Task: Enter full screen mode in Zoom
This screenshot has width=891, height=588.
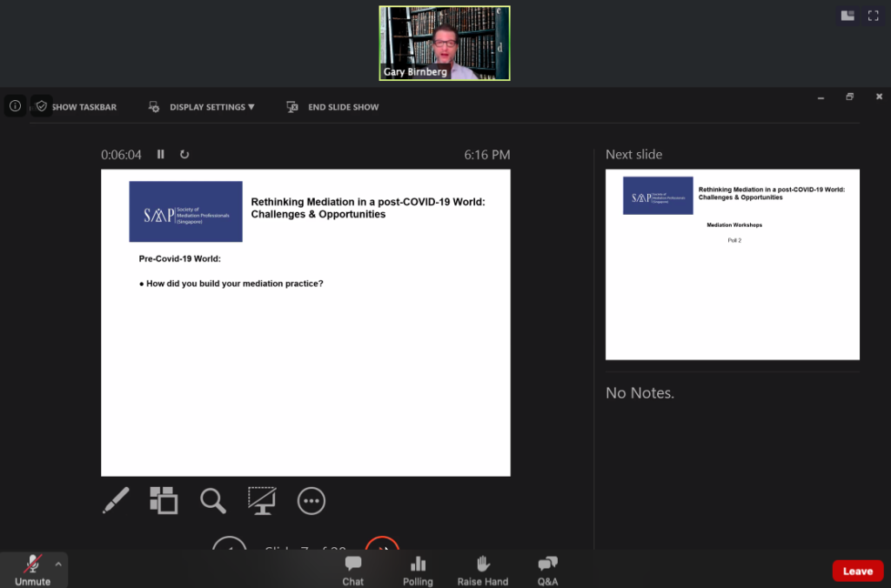Action: (x=874, y=16)
